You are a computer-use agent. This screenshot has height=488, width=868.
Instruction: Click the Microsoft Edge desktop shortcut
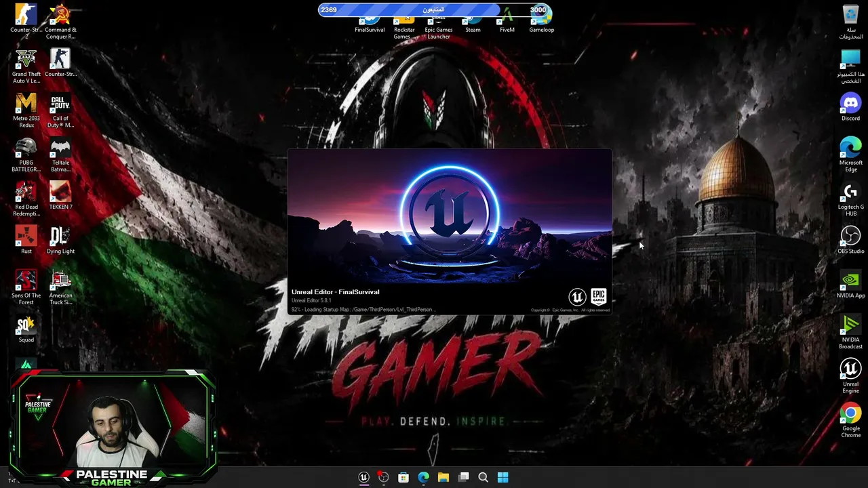click(850, 155)
